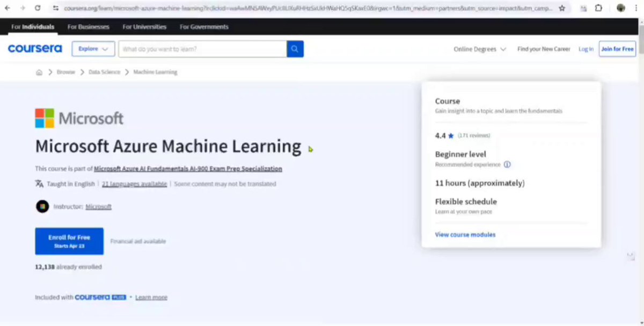Click the '11 hours (approximately)' text
Screen dimensions: 644x326
[x=480, y=183]
